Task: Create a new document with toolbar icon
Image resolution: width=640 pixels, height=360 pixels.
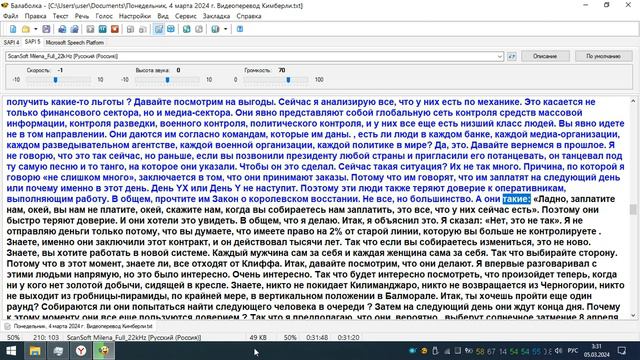Action: click(13, 29)
